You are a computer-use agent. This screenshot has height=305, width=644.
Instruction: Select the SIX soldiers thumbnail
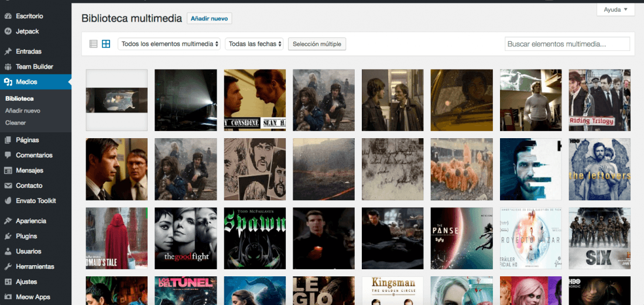coord(600,238)
